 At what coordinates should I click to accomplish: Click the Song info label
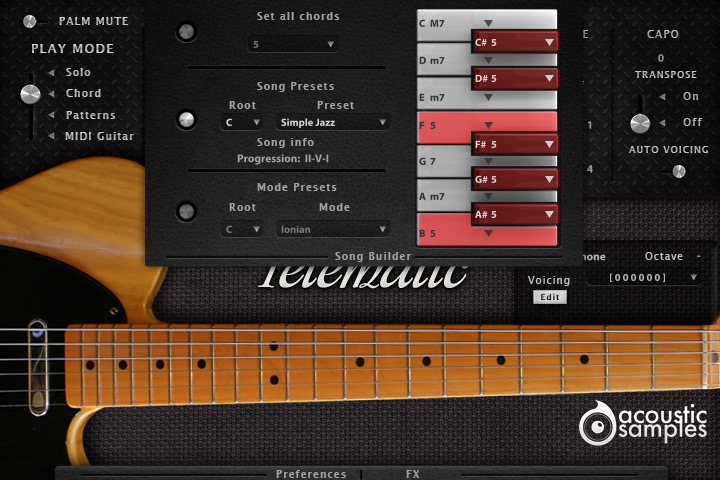(285, 142)
